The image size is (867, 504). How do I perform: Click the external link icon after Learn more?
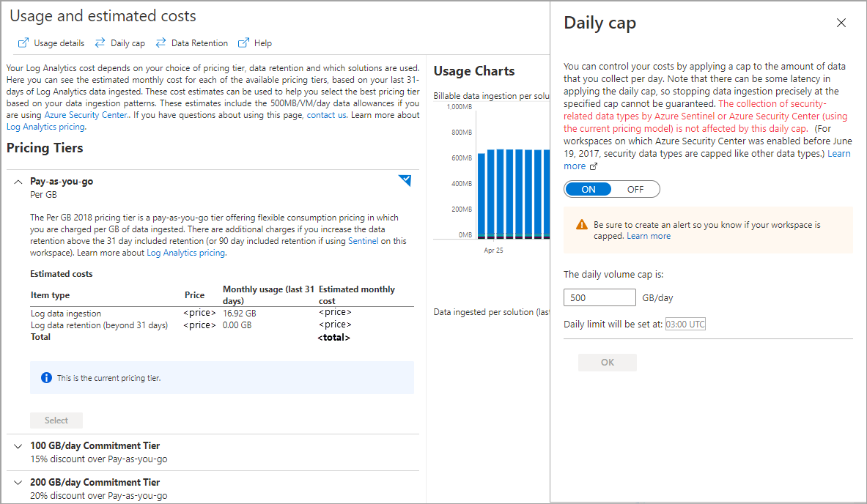pyautogui.click(x=594, y=166)
